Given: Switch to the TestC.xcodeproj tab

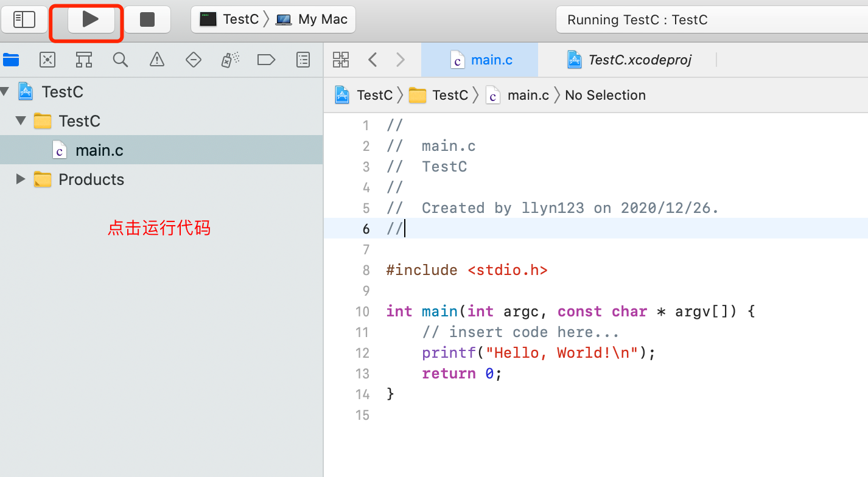Looking at the screenshot, I should [629, 60].
